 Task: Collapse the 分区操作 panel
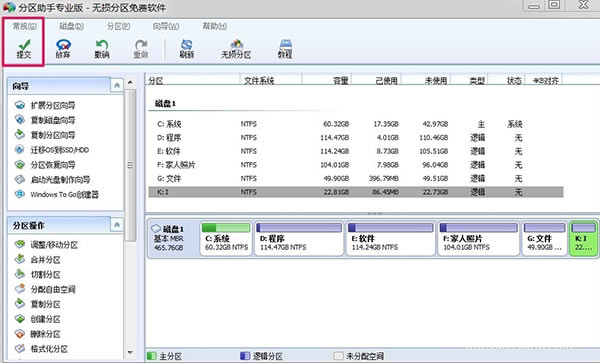[117, 225]
